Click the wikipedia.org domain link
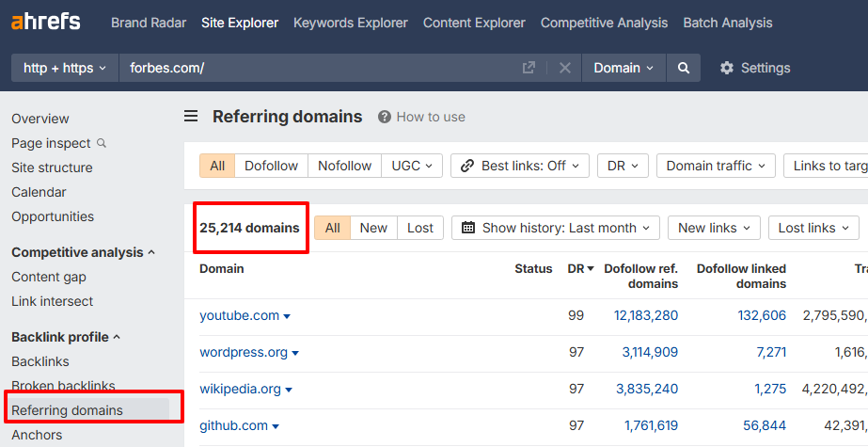868x447 pixels. 240,389
